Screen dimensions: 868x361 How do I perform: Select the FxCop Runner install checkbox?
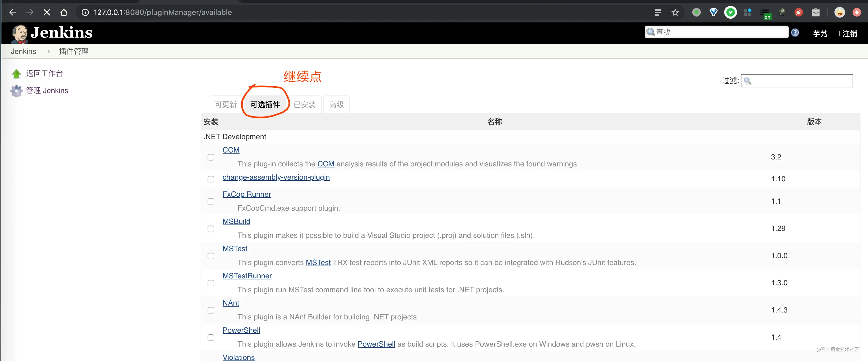[211, 201]
